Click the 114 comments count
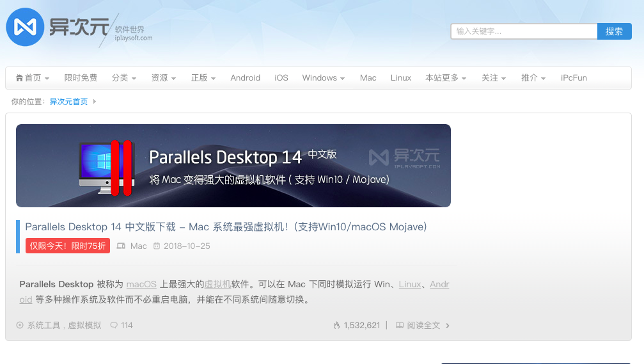Screen dimensions: 644x364 point(127,326)
